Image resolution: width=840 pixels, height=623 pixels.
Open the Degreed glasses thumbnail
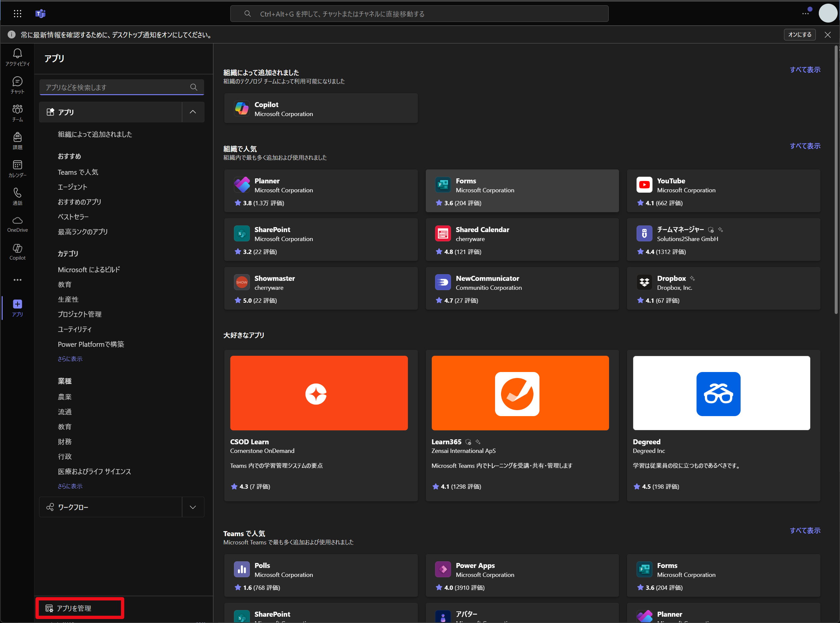[x=721, y=393]
